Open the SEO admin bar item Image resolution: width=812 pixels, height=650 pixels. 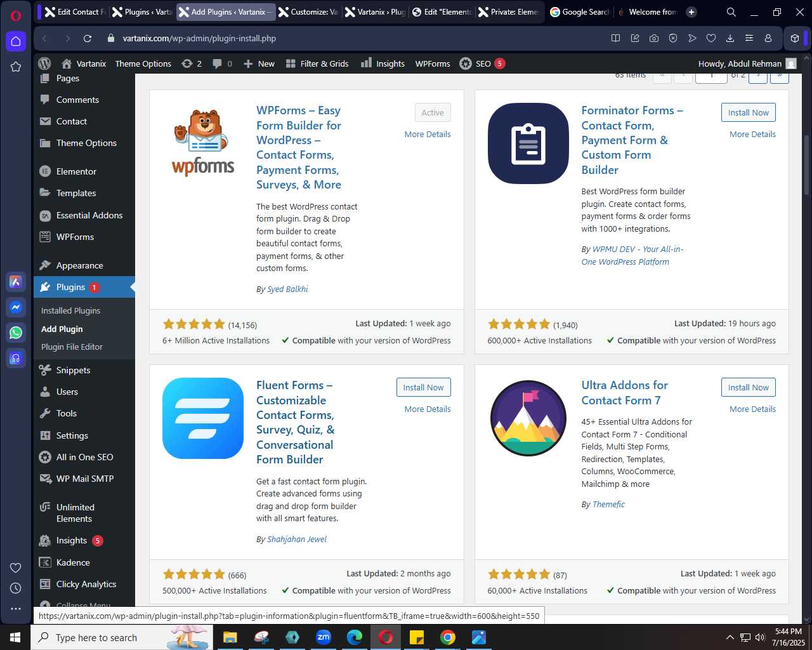482,63
